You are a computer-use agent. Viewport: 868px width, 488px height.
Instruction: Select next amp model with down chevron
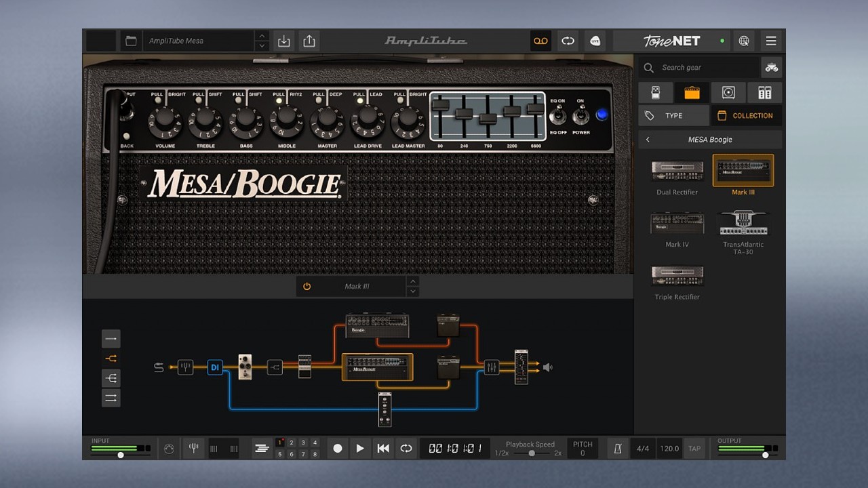[413, 291]
